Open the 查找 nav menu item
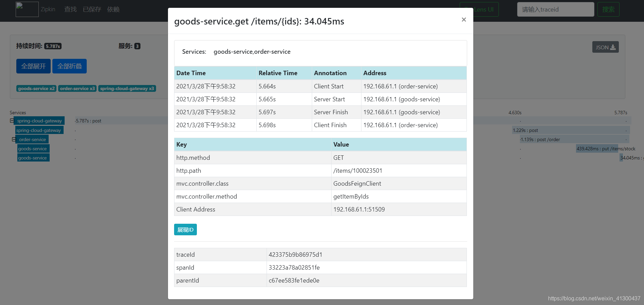Viewport: 644px width, 305px height. (70, 10)
